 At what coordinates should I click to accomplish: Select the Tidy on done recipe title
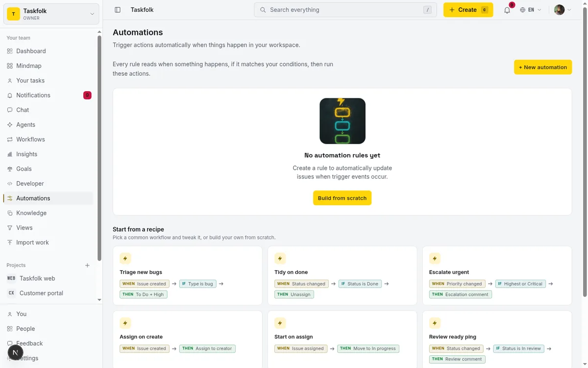(291, 272)
